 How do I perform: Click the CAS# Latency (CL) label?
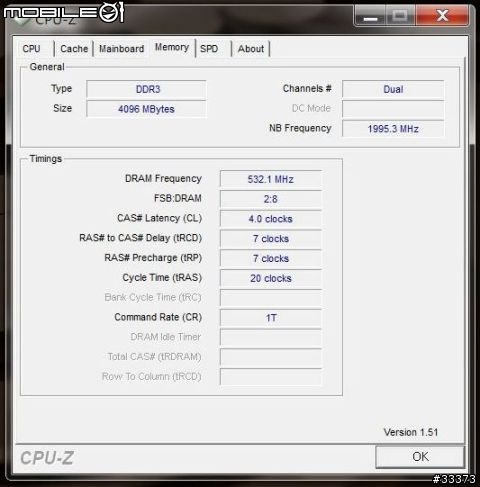(160, 218)
